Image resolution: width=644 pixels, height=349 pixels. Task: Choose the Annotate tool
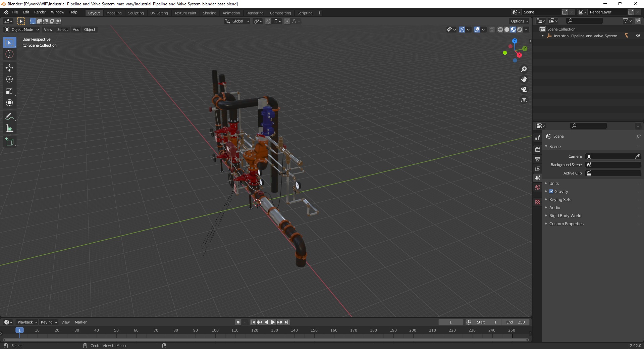click(9, 117)
